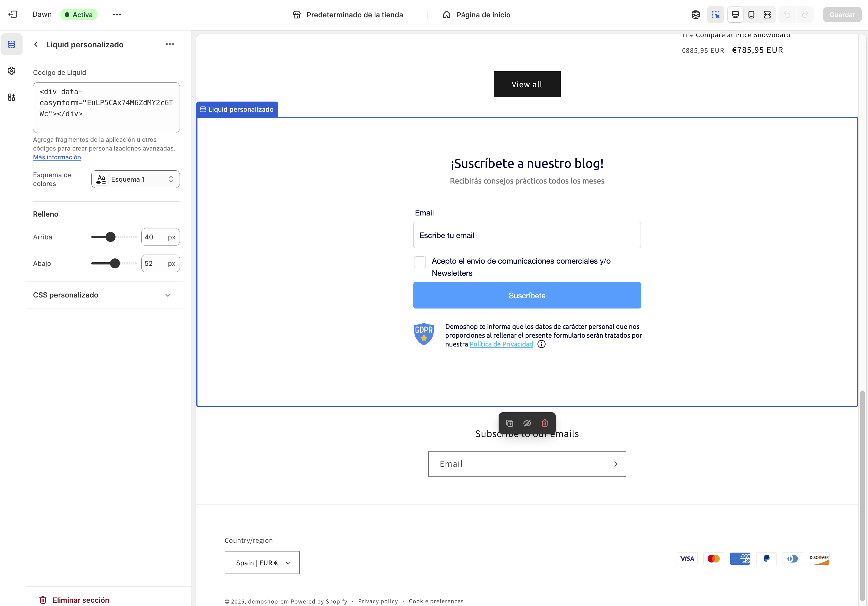Image resolution: width=868 pixels, height=606 pixels.
Task: Open the Predeterminado de la tienda selector
Action: click(x=348, y=14)
